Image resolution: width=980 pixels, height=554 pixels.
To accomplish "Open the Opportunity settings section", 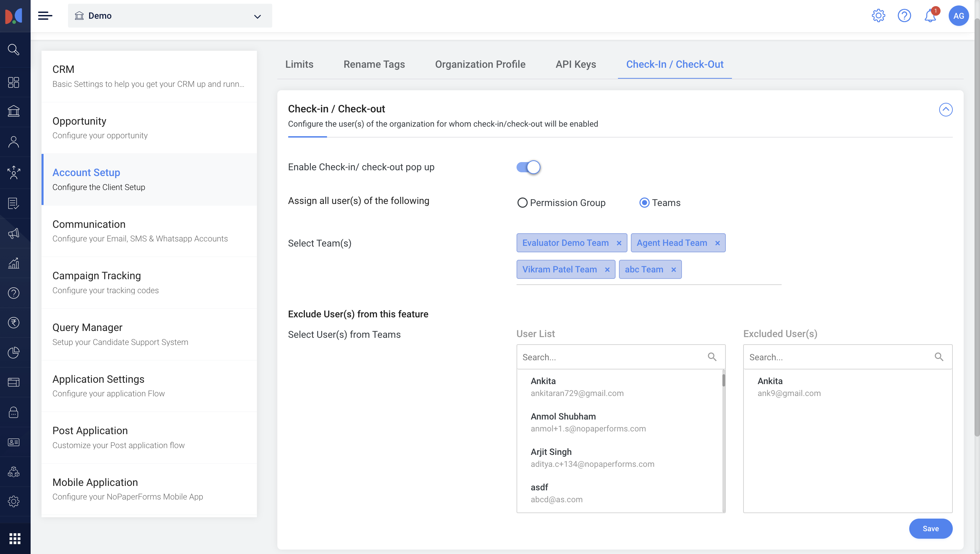I will pos(149,128).
